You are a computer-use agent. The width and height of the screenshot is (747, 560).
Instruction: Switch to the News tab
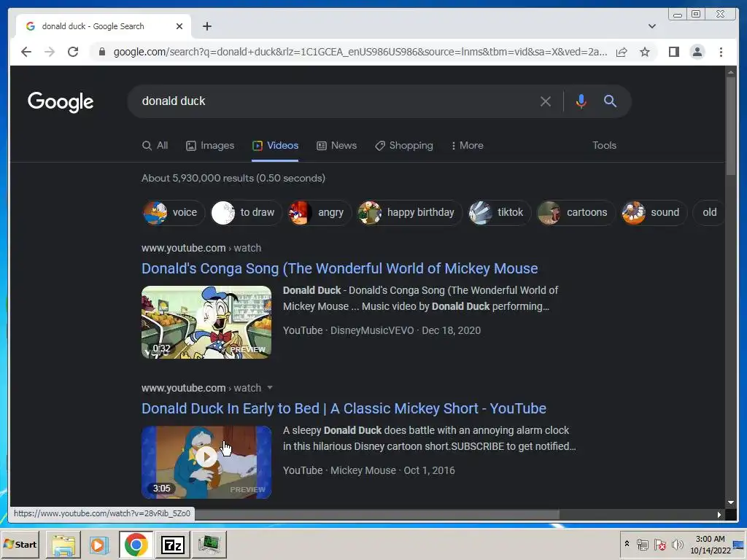point(337,146)
